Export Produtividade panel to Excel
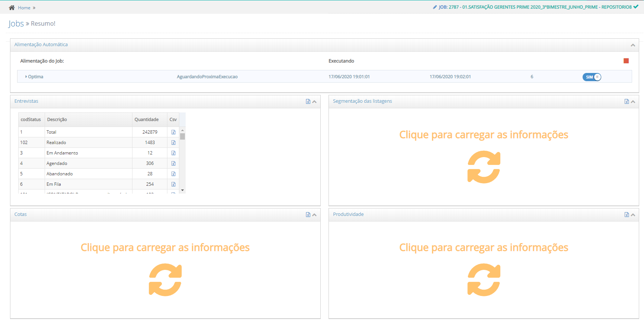This screenshot has width=644, height=322. click(x=627, y=215)
